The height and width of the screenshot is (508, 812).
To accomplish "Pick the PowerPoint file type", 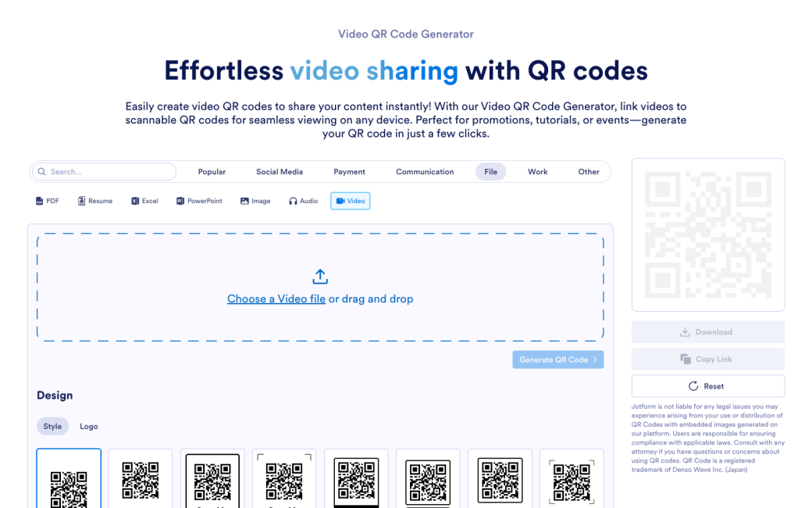I will click(199, 201).
